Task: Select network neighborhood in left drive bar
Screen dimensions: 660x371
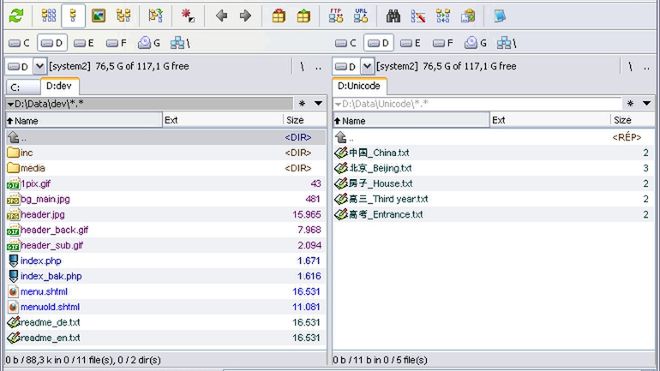Action: [180, 43]
